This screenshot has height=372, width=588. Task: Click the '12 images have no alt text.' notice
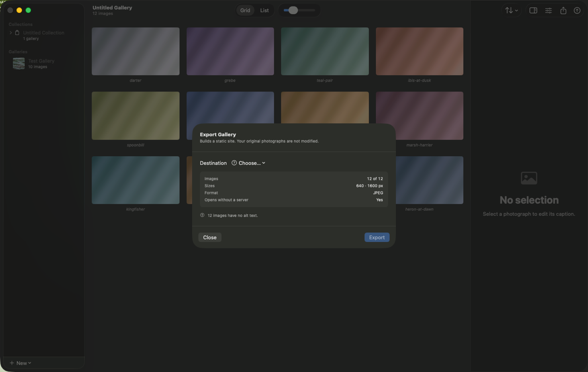point(232,215)
